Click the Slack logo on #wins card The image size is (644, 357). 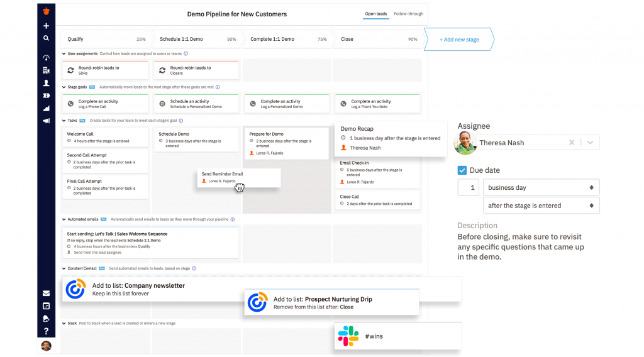pos(348,336)
